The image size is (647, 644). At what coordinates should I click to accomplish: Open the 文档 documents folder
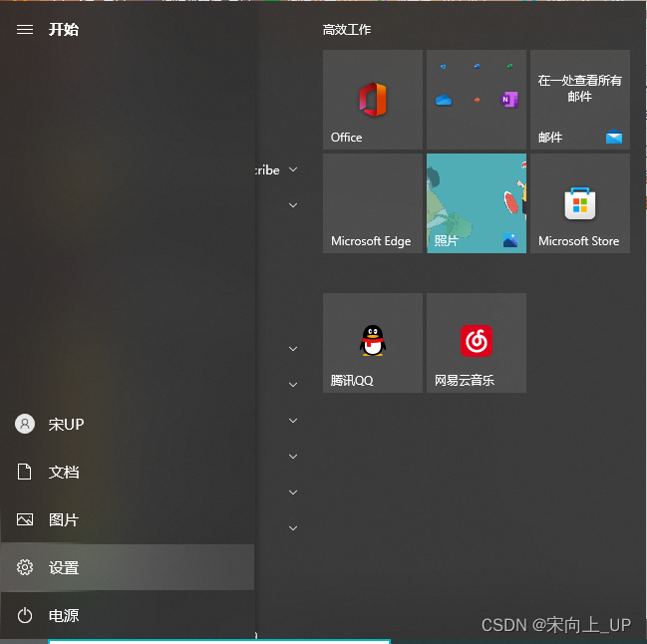tap(127, 472)
